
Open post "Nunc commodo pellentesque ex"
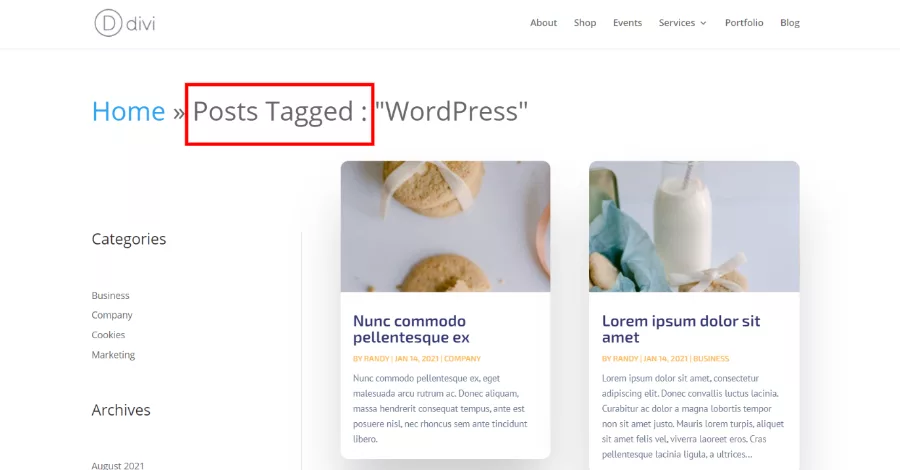tap(411, 329)
